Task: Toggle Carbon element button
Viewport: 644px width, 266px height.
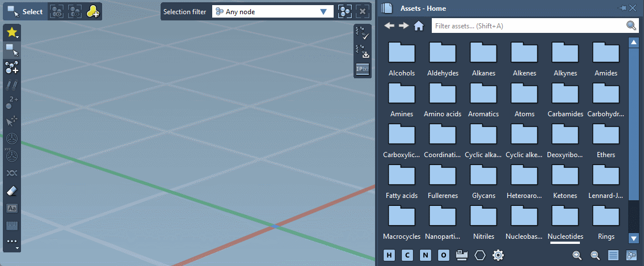Action: tap(407, 255)
